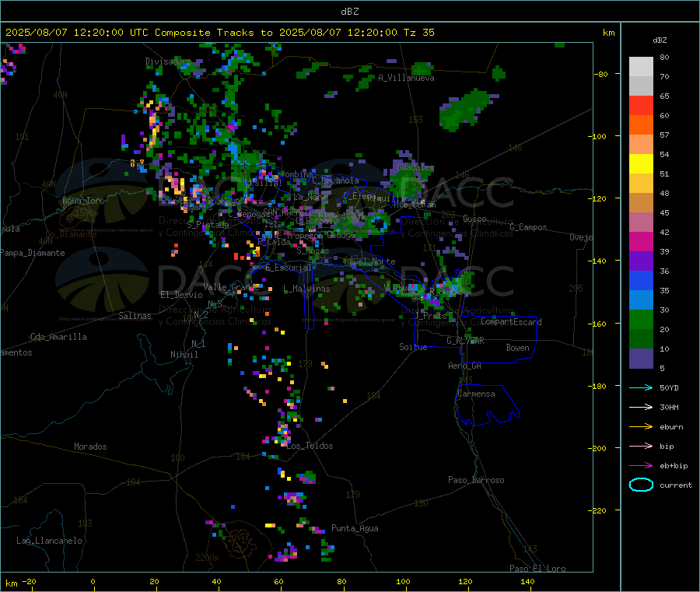Click the 'Punta_Agua' place label
Image resolution: width=700 pixels, height=592 pixels.
pos(355,528)
